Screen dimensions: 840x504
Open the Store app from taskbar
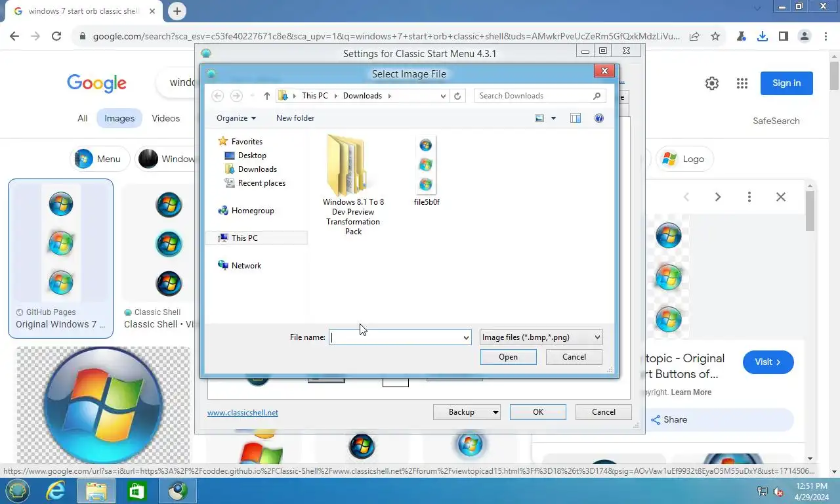(137, 491)
